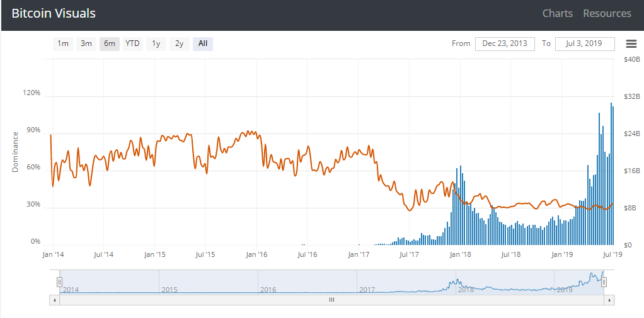644x318 pixels.
Task: Open the Resources menu
Action: click(607, 14)
